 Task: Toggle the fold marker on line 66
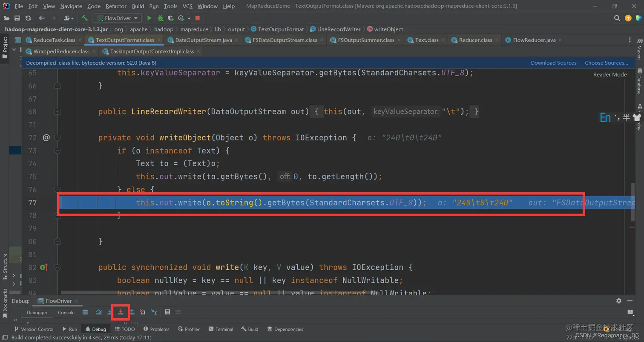click(x=57, y=86)
